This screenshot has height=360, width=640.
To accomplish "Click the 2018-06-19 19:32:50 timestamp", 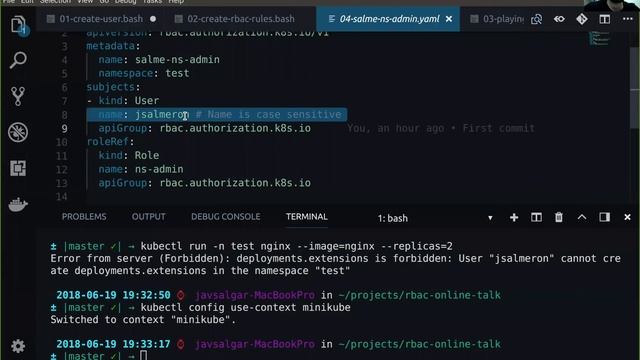I will (x=113, y=295).
